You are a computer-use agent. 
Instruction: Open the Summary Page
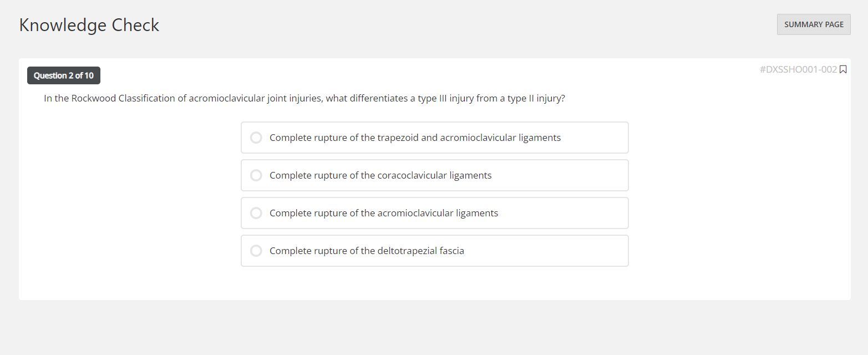coord(813,24)
